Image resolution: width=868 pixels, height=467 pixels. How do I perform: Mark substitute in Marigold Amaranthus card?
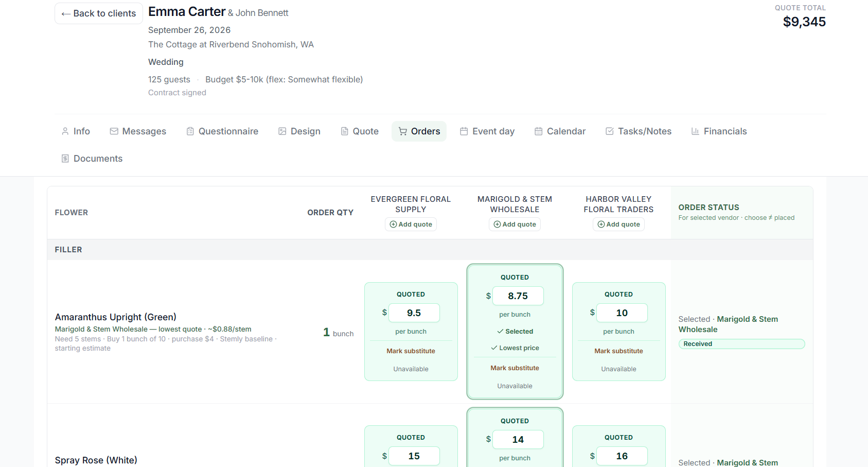515,368
